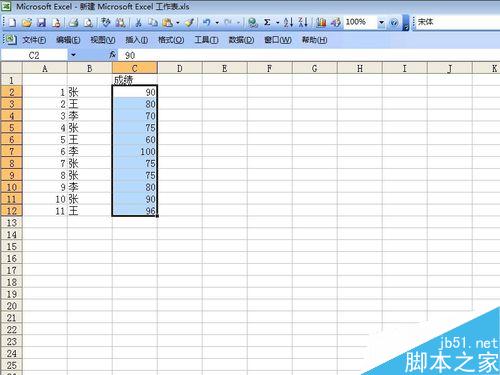The image size is (500, 375).
Task: Select column C header
Action: 135,68
